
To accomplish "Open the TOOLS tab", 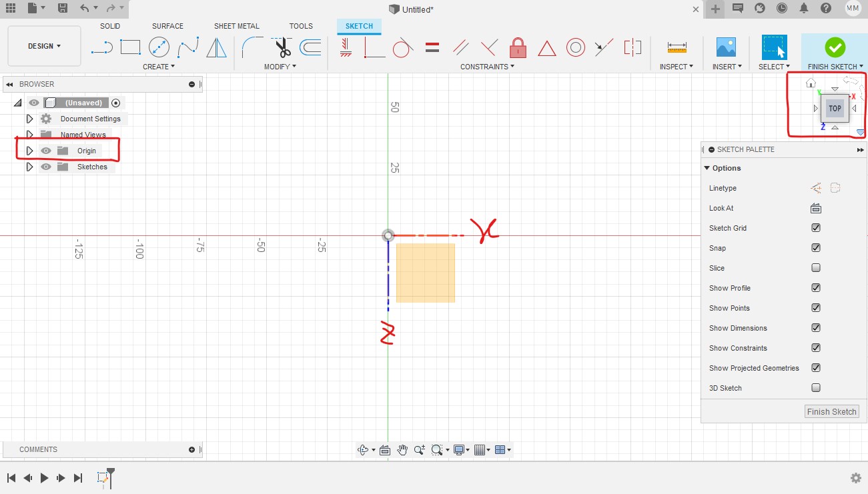I will click(x=301, y=26).
